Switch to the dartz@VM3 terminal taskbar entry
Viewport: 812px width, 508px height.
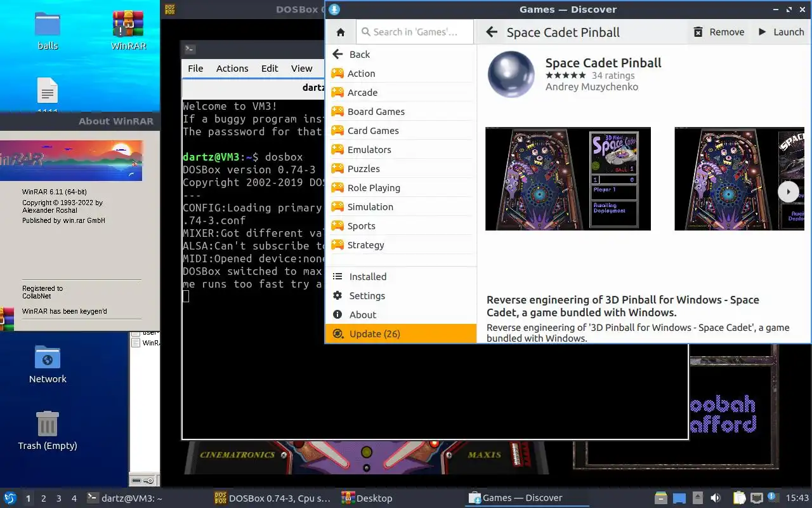point(146,498)
